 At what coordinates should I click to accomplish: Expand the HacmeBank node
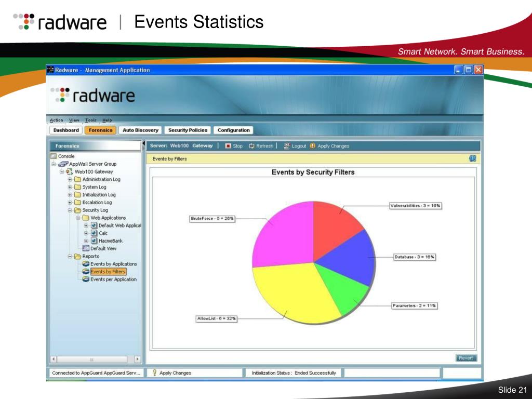point(86,241)
